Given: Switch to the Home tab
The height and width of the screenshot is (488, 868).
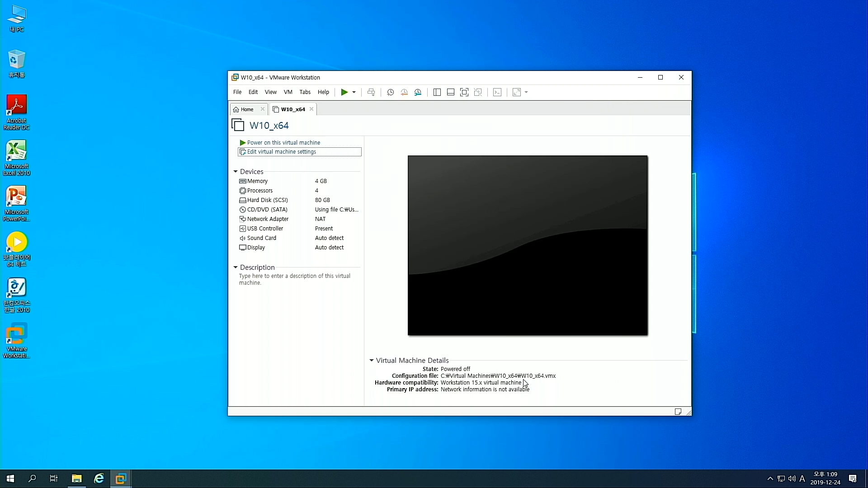Looking at the screenshot, I should 247,109.
